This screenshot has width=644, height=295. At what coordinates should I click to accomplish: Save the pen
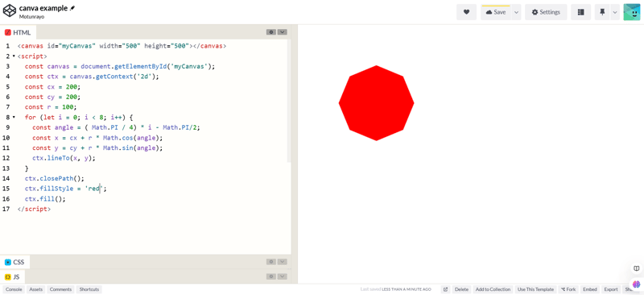tap(496, 12)
